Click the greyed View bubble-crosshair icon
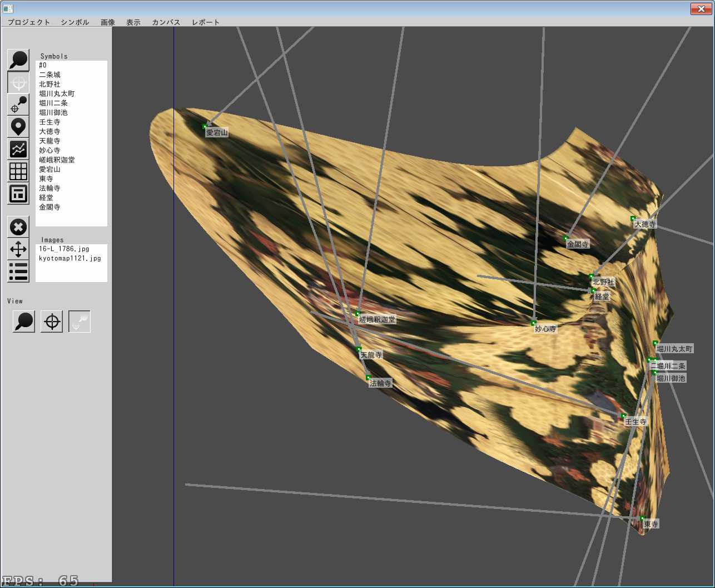 click(x=80, y=322)
